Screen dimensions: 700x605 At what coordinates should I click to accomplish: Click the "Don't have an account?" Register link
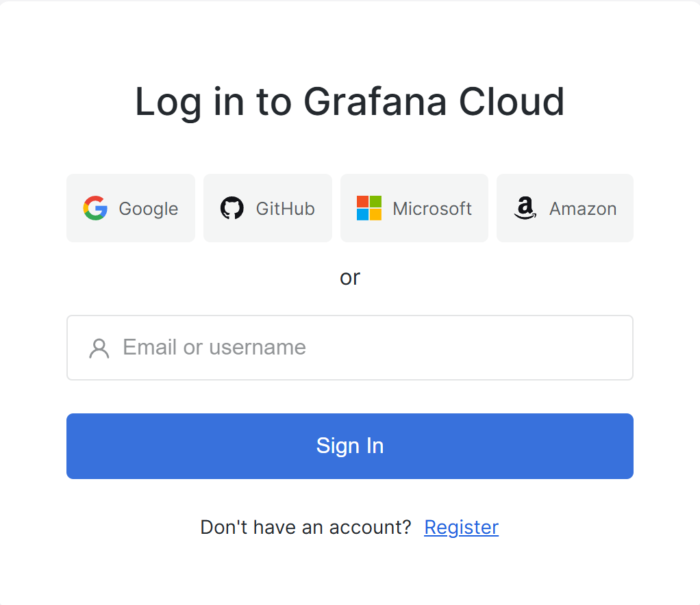click(461, 527)
